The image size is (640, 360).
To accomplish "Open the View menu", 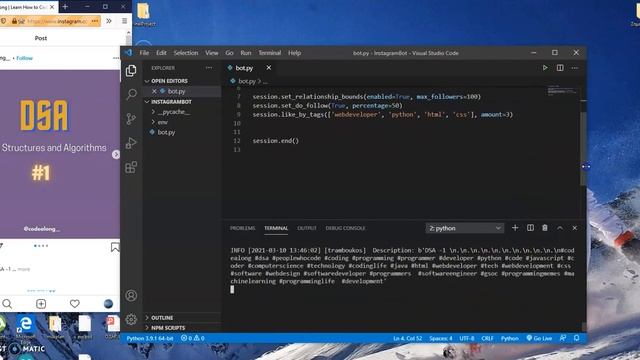I will (x=211, y=53).
